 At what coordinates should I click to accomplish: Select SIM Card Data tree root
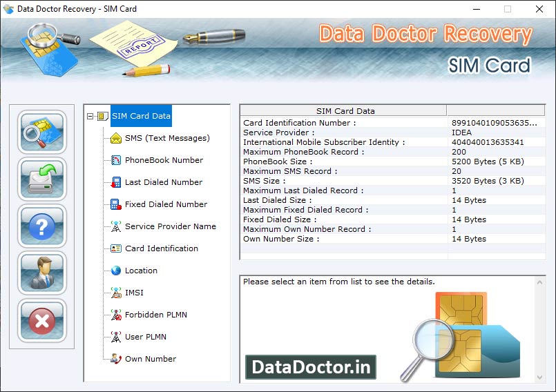141,116
